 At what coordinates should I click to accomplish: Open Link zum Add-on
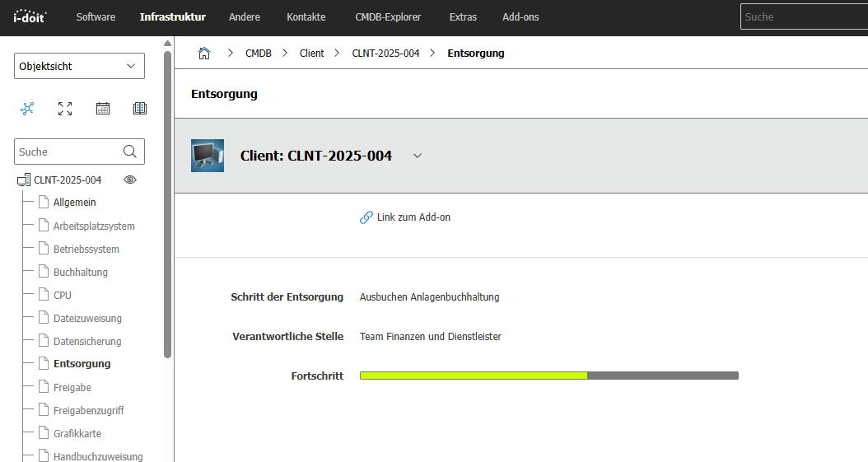coord(413,217)
